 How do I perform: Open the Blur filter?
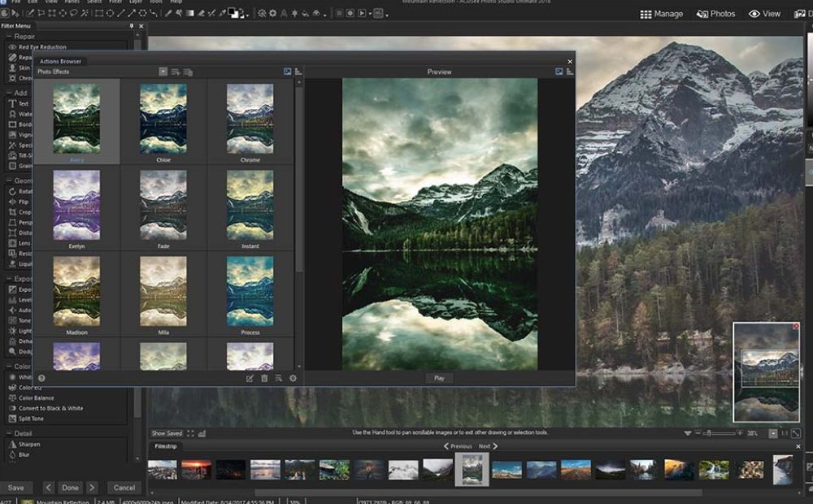pyautogui.click(x=24, y=454)
